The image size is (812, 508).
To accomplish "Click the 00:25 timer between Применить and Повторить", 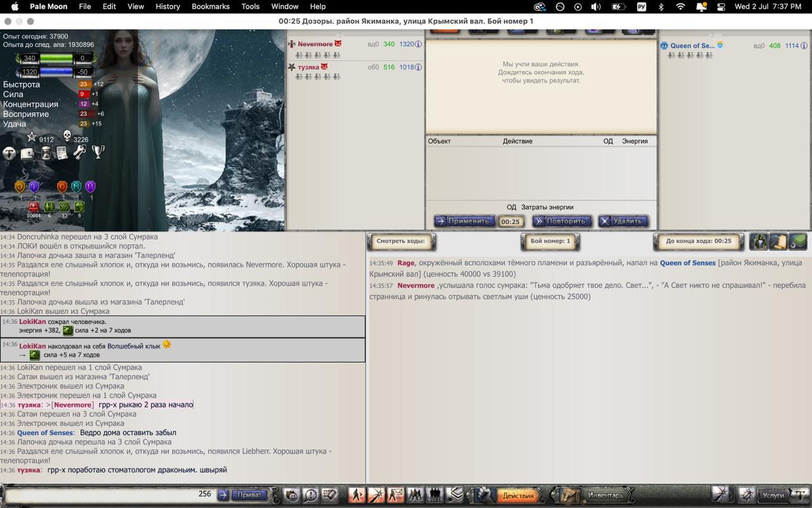I will point(510,222).
